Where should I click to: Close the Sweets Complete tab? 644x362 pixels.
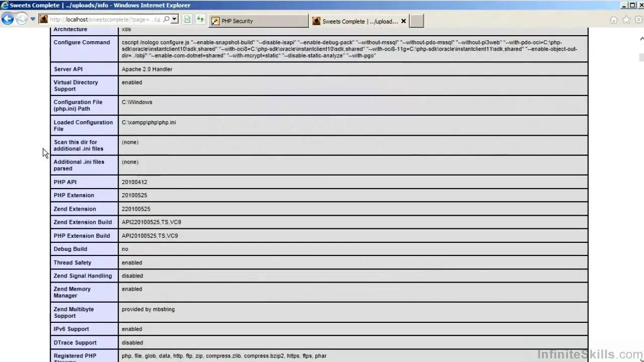pos(404,21)
